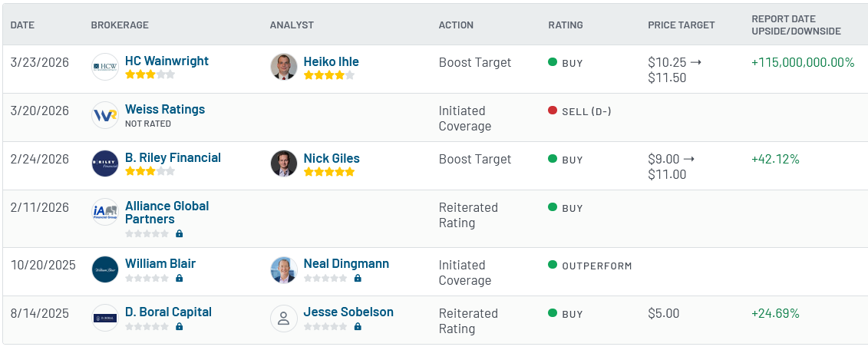Click the green dot beside OUTPERFORM

point(552,265)
